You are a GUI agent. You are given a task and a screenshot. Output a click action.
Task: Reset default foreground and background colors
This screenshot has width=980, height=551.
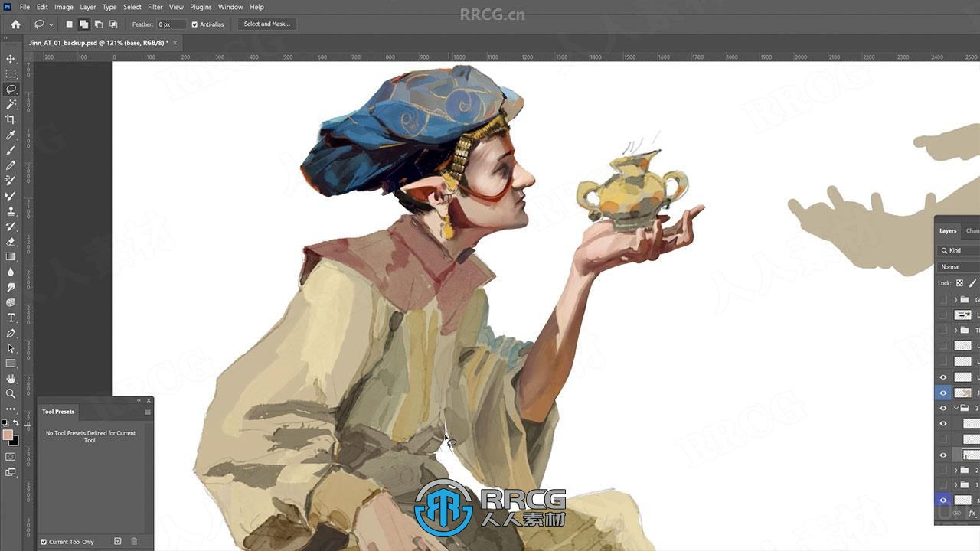[5, 422]
